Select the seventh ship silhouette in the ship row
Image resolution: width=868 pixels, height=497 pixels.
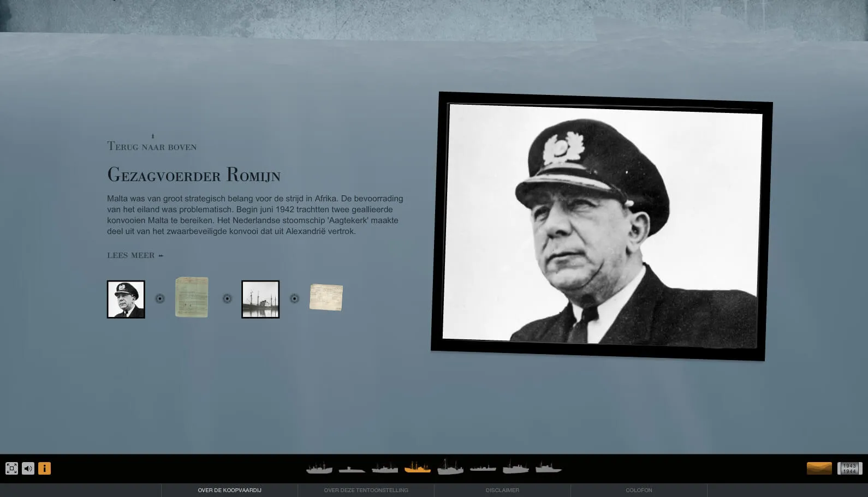click(516, 467)
